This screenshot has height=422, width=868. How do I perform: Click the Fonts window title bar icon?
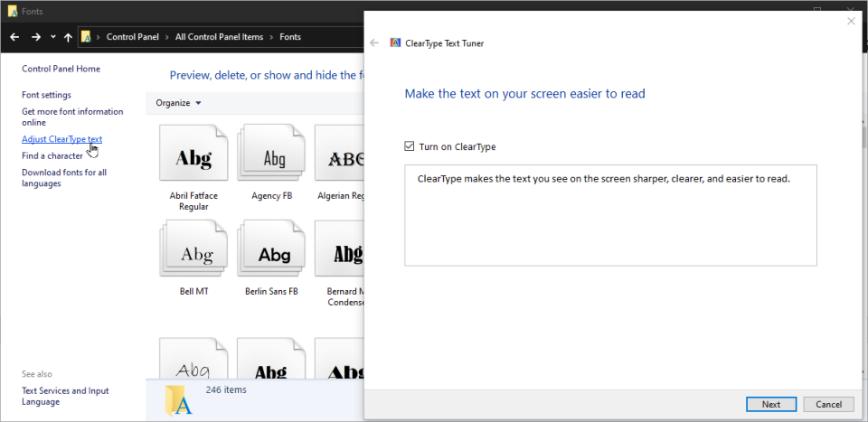pos(12,11)
